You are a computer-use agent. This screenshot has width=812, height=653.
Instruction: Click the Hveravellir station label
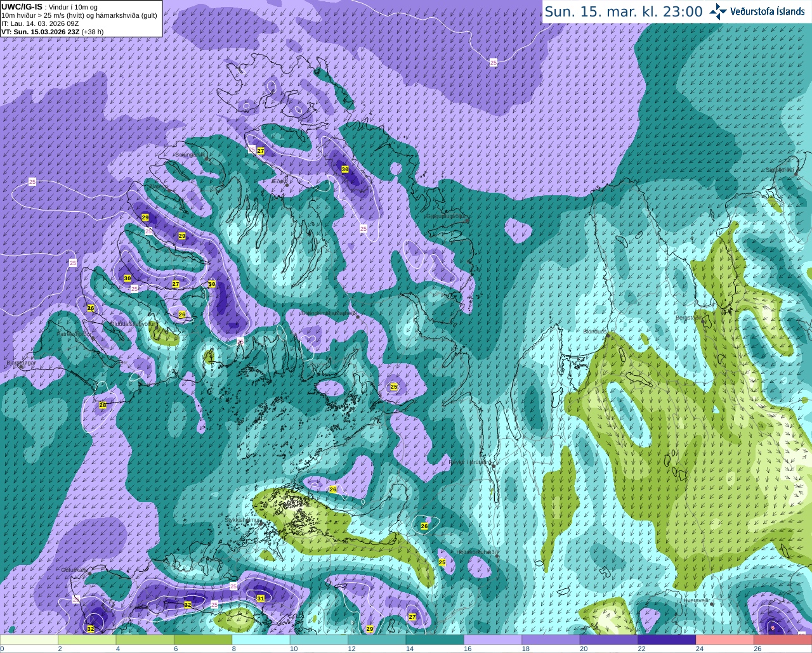(697, 600)
